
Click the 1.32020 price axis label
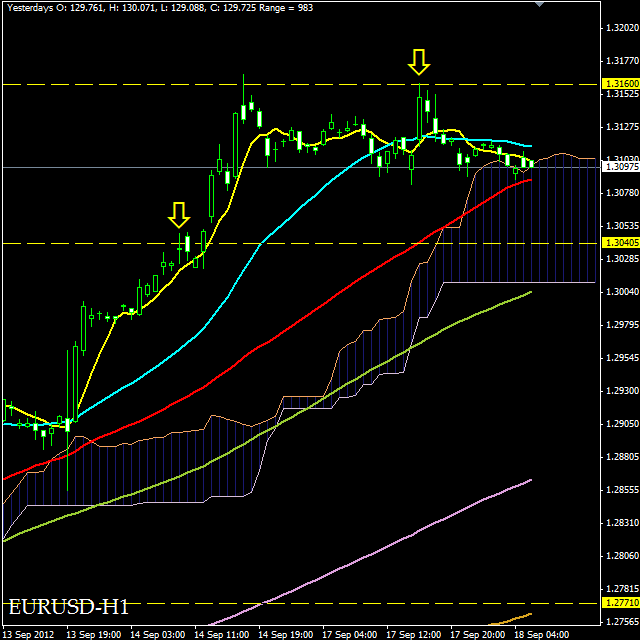coord(622,28)
